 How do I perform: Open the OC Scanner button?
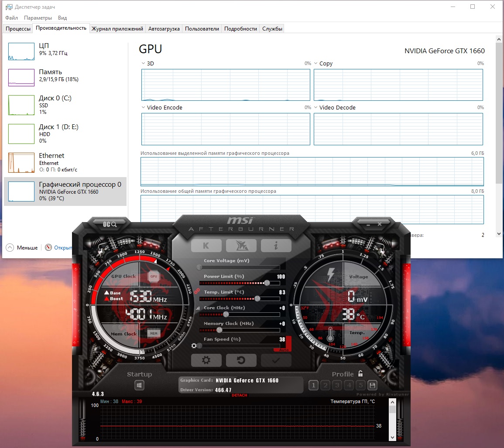(110, 224)
